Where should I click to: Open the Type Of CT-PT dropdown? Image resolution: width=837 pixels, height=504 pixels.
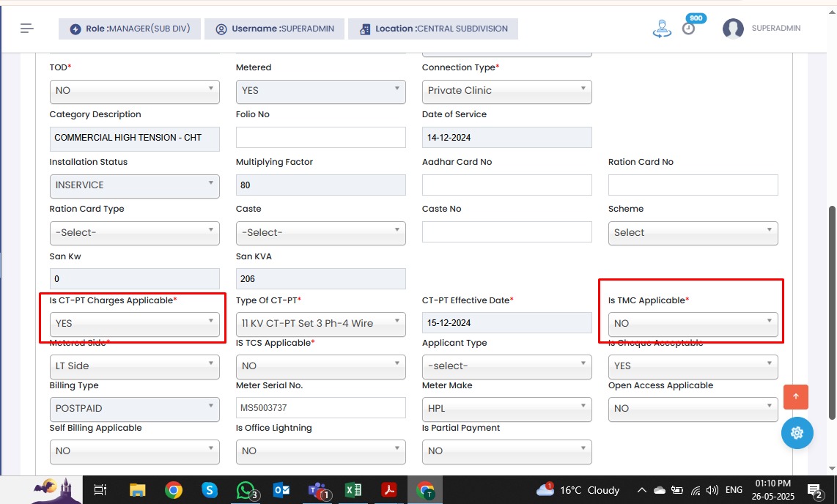[321, 324]
